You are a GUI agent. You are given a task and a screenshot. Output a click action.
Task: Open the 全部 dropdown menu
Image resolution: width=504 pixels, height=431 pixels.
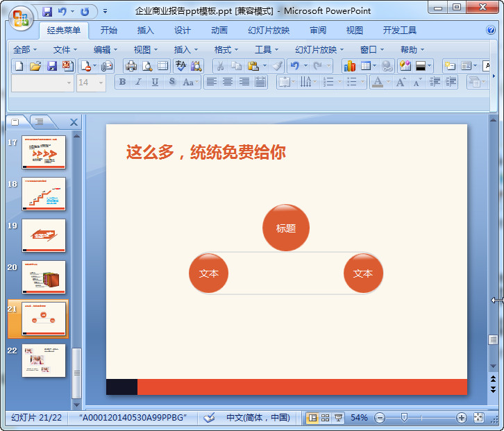click(x=25, y=50)
